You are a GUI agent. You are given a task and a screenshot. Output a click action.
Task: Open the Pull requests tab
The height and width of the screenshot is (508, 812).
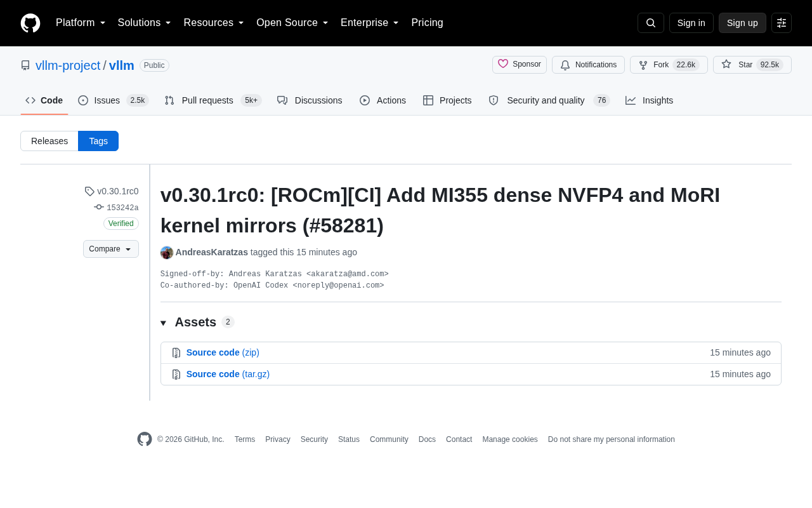[213, 100]
